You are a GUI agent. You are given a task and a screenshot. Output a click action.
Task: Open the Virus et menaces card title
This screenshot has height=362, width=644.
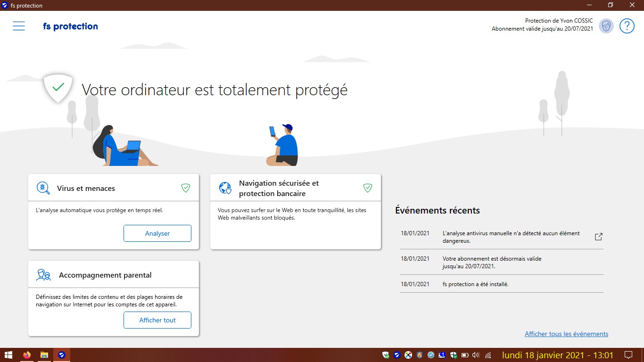tap(86, 188)
